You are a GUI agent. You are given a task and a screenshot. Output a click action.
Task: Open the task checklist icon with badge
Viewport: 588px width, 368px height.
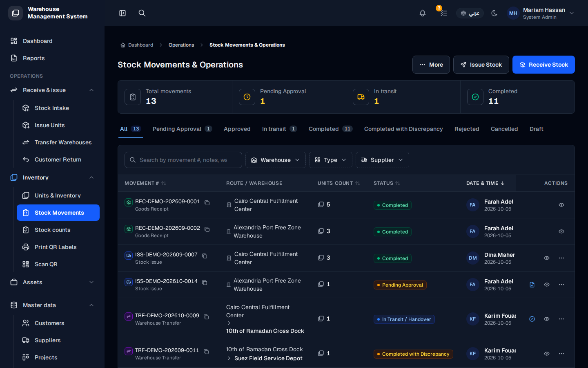click(443, 13)
